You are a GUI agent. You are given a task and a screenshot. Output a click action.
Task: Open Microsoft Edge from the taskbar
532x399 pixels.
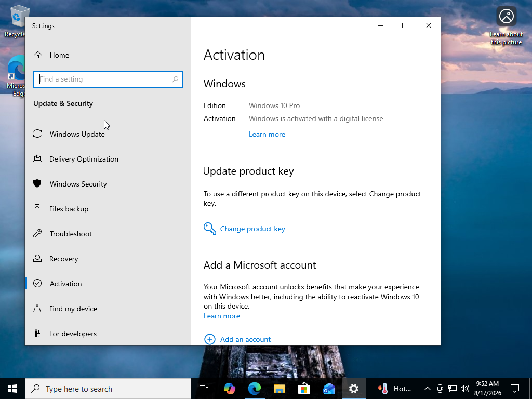pyautogui.click(x=255, y=389)
